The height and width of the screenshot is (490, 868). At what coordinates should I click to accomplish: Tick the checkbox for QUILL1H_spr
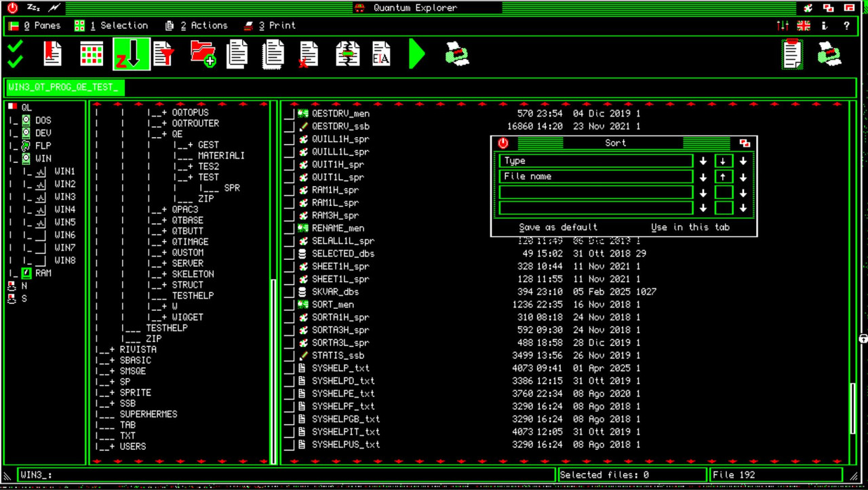[290, 139]
